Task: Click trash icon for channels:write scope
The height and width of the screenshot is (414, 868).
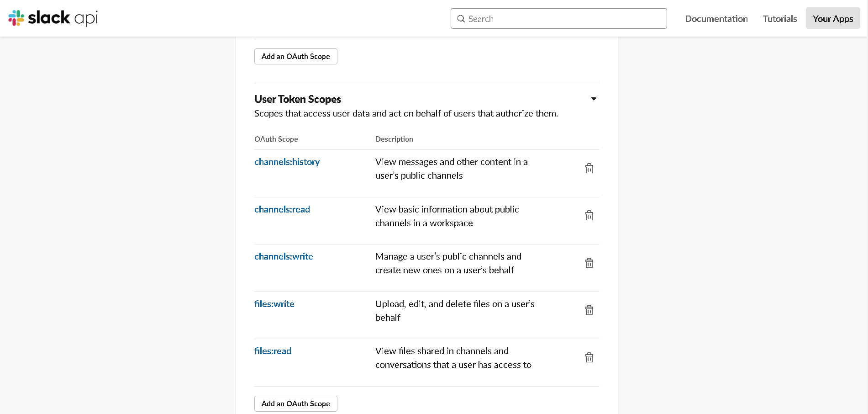Action: tap(589, 263)
